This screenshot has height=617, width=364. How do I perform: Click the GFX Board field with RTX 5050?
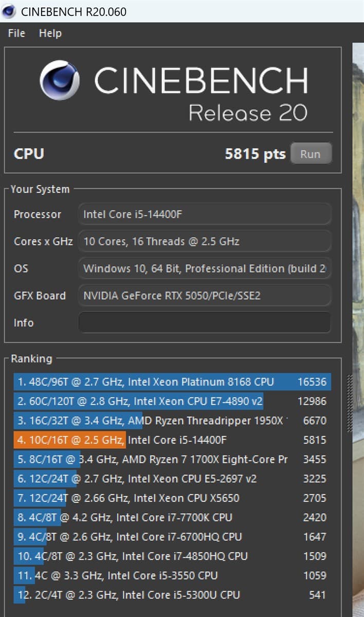[204, 296]
